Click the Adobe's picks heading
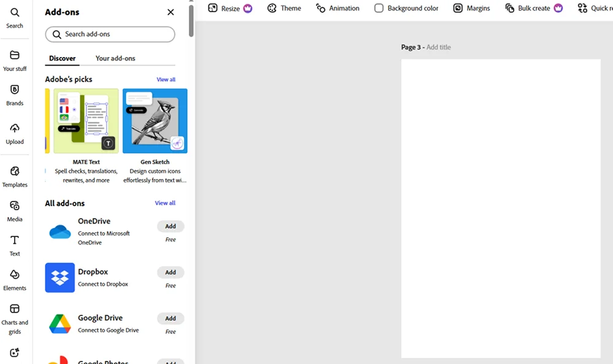The width and height of the screenshot is (613, 364). point(69,80)
